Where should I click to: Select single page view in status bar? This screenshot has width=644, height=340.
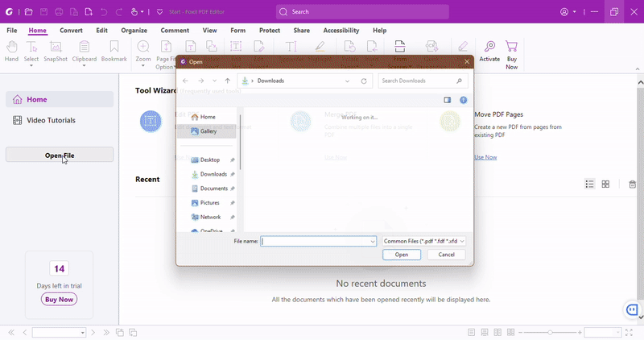471,332
